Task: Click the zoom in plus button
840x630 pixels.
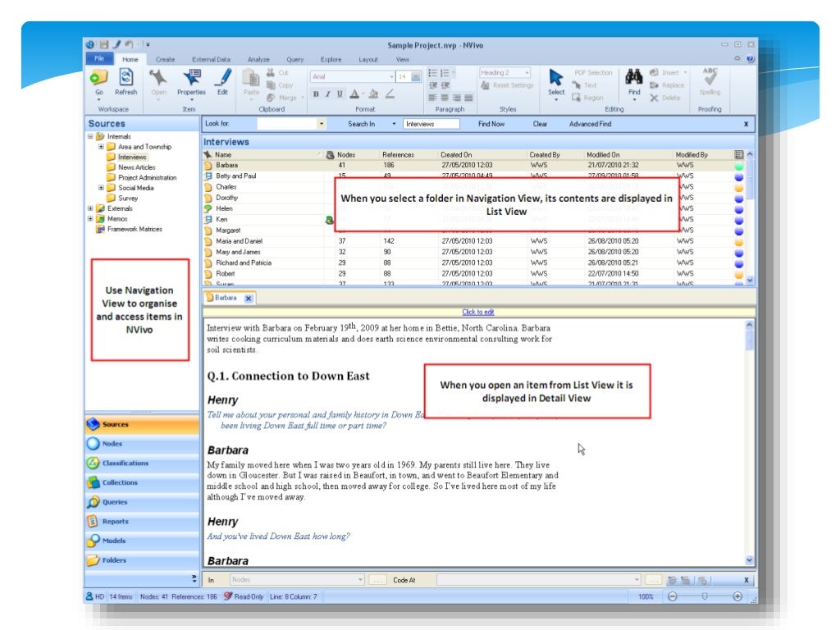Action: 737,596
